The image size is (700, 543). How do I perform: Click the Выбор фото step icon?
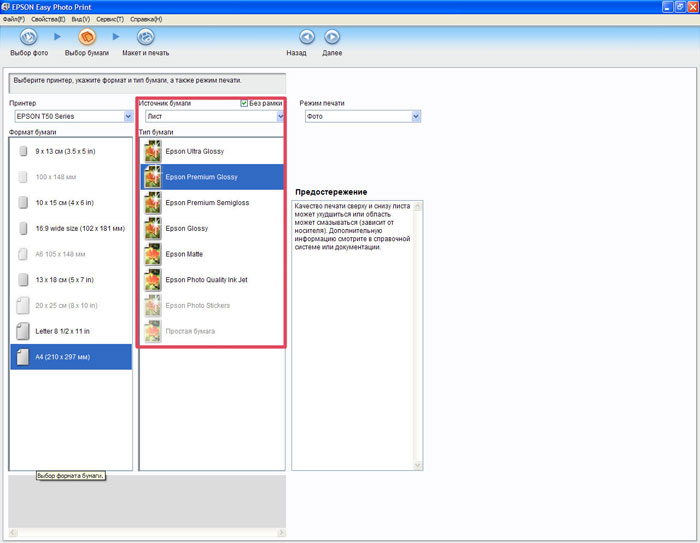29,37
